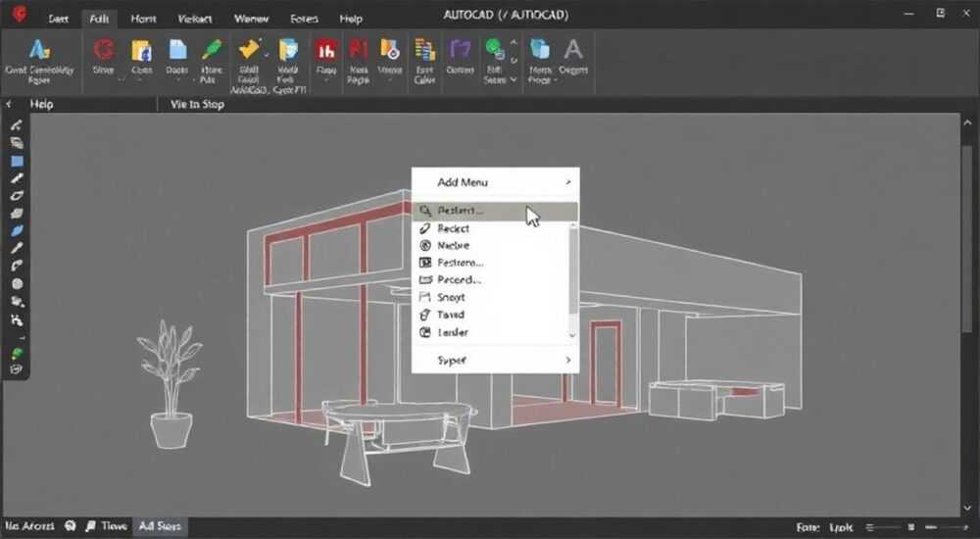This screenshot has height=539, width=980.
Task: Open the Help ribbon tab
Action: point(351,19)
